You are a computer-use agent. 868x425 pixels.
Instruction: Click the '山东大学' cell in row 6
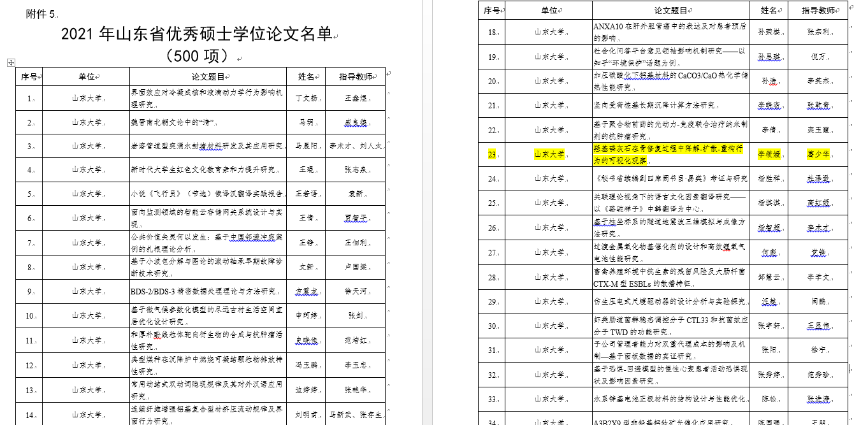pos(87,219)
